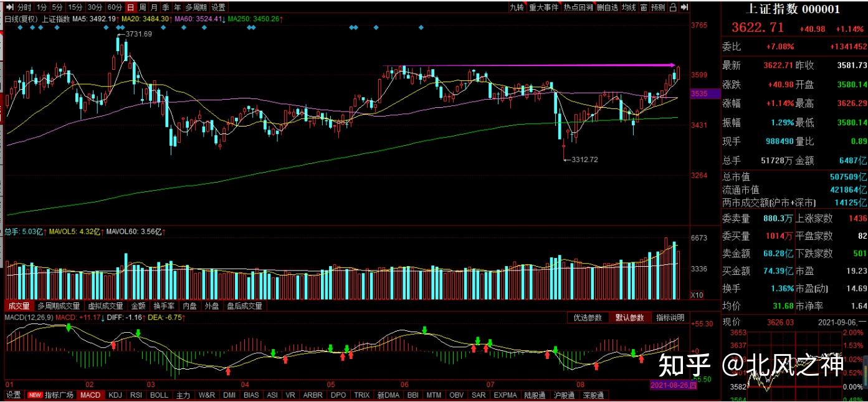
Task: Open 重大事件 dropdown
Action: (543, 7)
